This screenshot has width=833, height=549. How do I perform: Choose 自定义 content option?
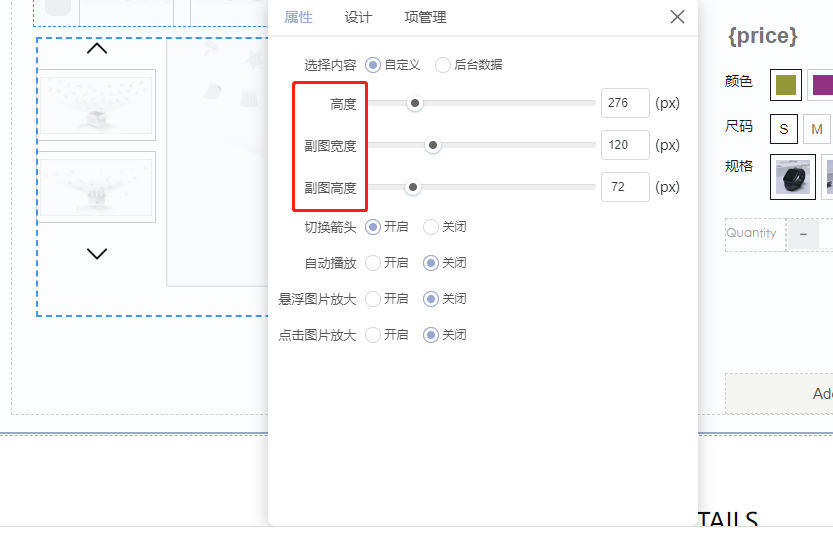click(x=373, y=65)
